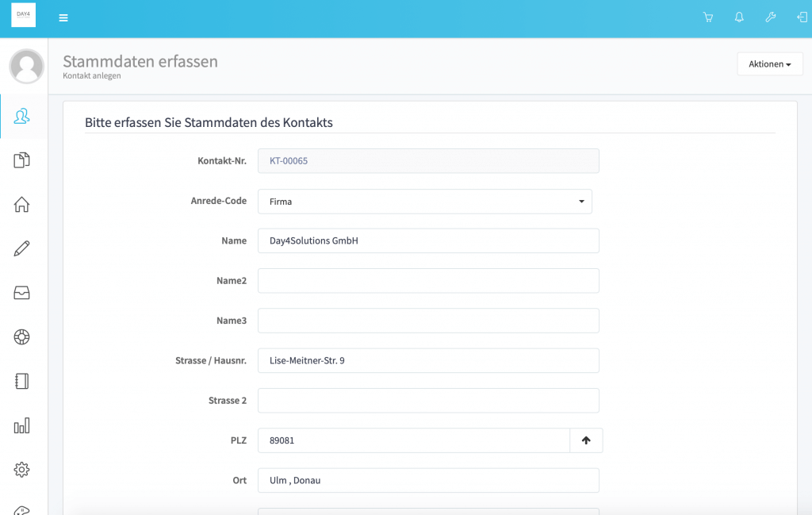
Task: Open the lifebuoy support icon
Action: click(22, 337)
